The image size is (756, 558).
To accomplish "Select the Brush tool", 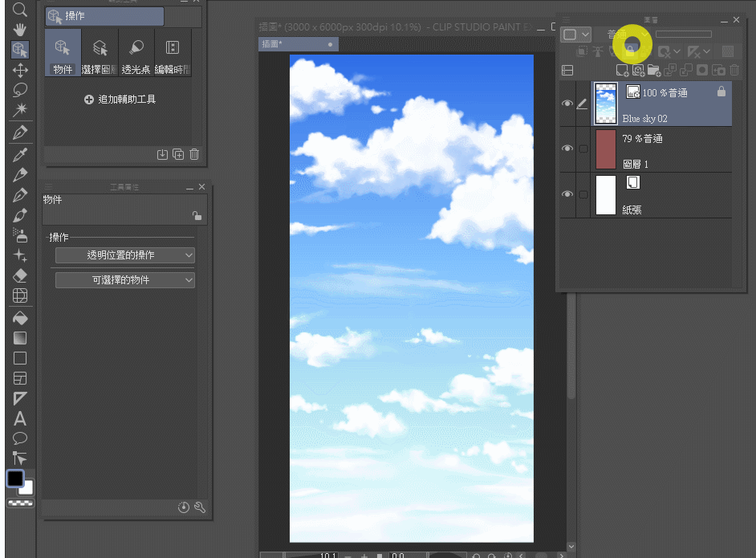I will click(x=20, y=216).
